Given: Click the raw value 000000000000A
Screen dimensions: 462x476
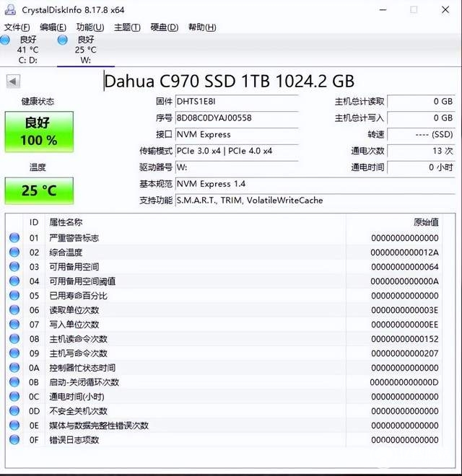Looking at the screenshot, I should tap(404, 281).
